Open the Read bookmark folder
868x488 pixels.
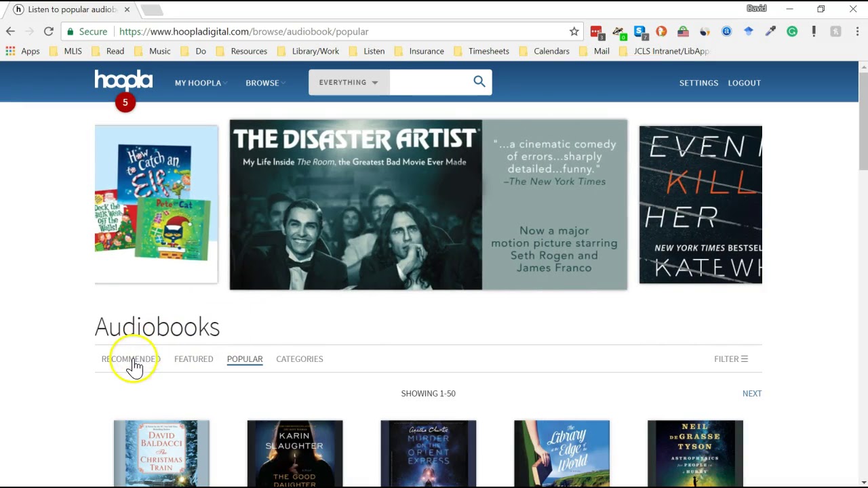107,51
